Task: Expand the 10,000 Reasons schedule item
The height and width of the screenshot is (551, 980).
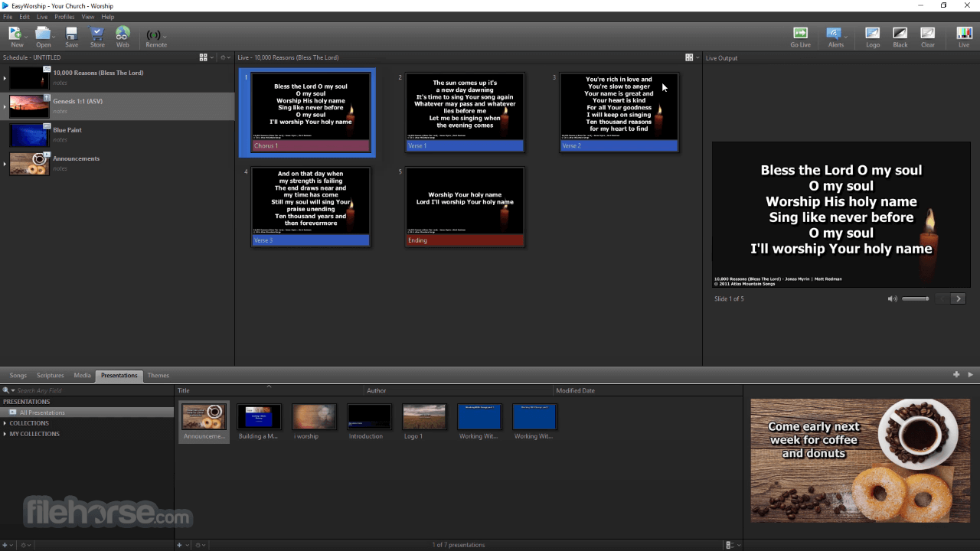Action: point(5,78)
